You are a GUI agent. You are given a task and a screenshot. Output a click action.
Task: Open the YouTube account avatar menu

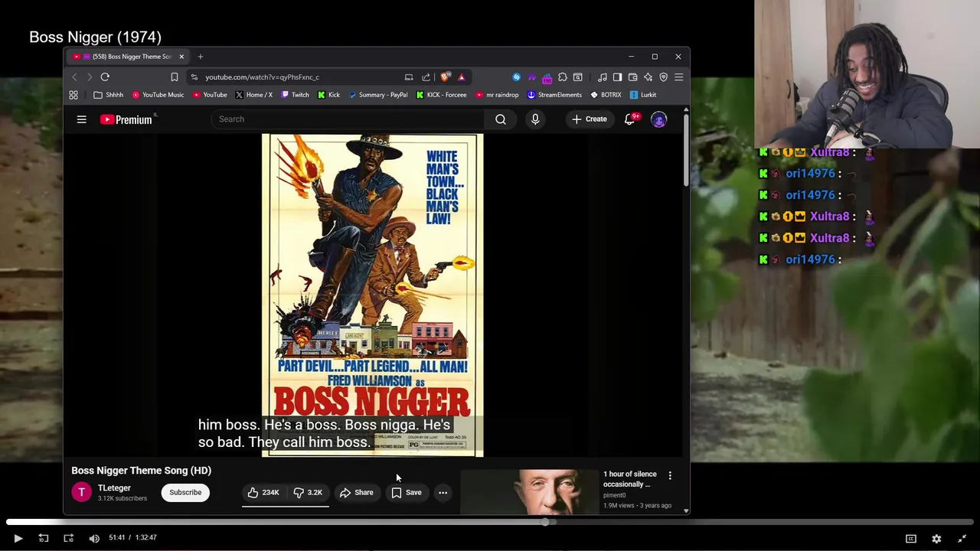click(659, 119)
